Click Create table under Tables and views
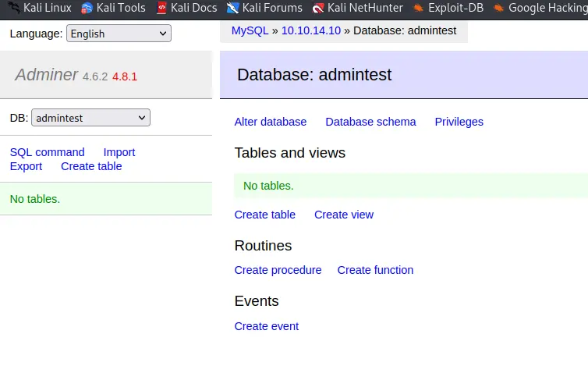Viewport: 588px width, 380px height. (264, 215)
